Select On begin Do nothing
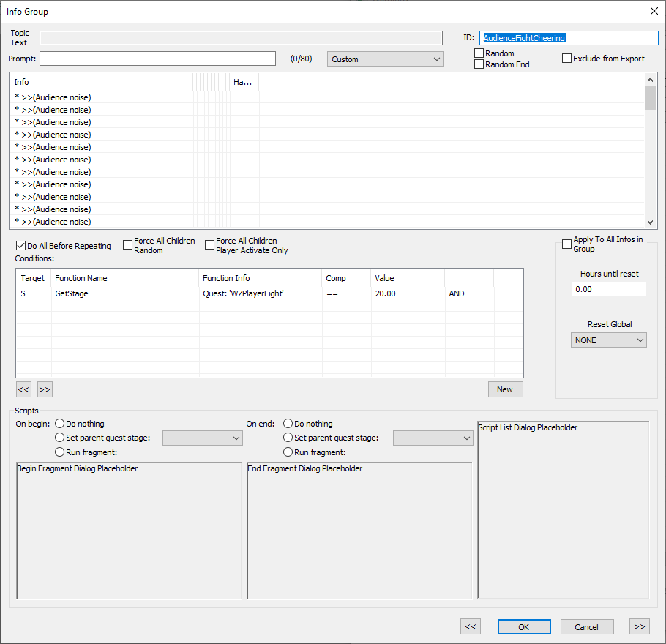 pos(59,424)
